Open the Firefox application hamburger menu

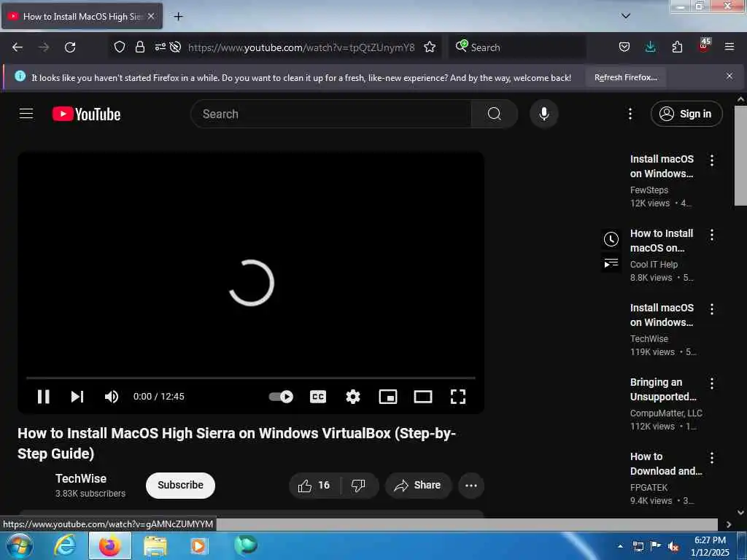(729, 47)
